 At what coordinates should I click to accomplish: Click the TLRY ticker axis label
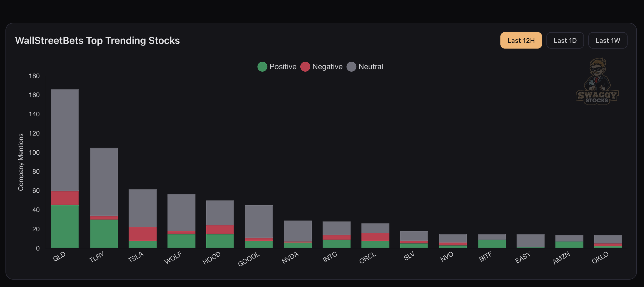pos(96,257)
